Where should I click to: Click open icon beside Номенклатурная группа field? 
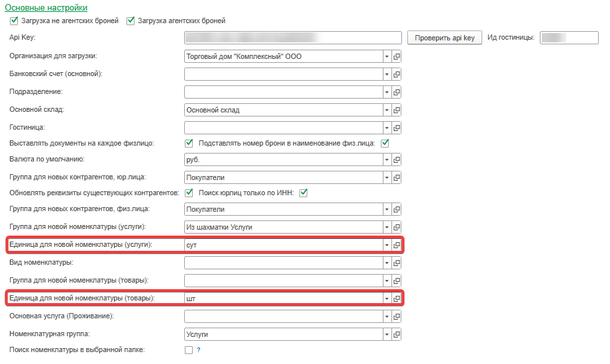(397, 335)
